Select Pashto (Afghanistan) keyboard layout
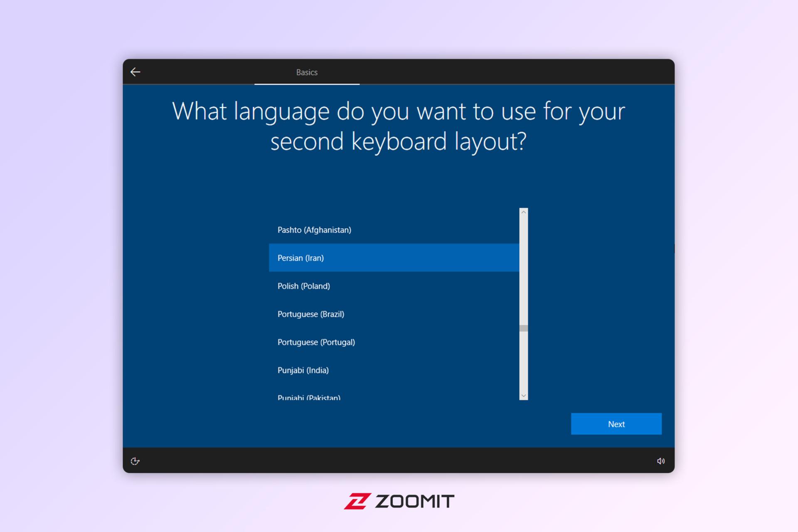The width and height of the screenshot is (798, 532). (x=394, y=230)
